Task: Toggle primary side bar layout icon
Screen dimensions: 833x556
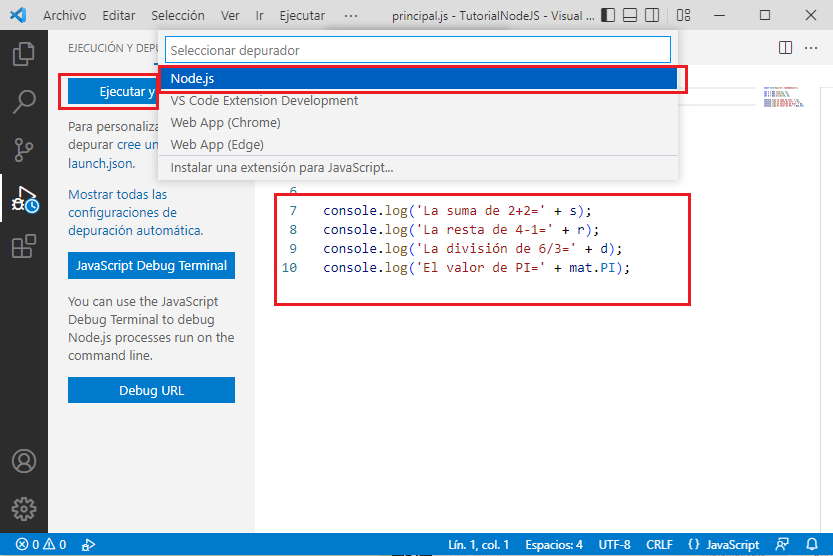Action: click(x=608, y=15)
